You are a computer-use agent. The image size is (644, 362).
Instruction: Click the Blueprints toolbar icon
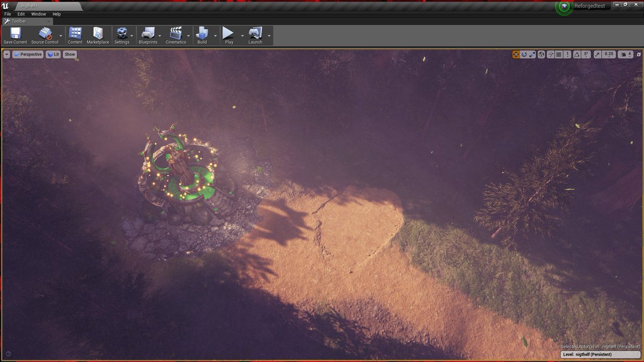148,33
